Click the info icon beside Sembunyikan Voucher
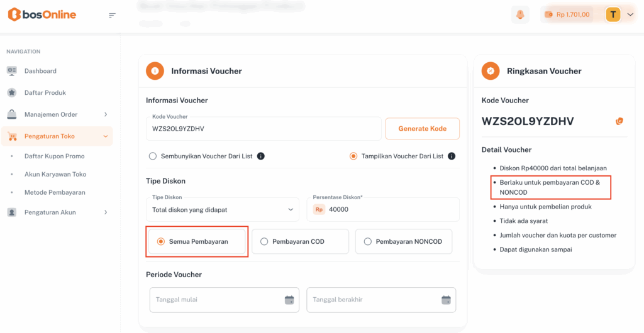 pyautogui.click(x=261, y=156)
